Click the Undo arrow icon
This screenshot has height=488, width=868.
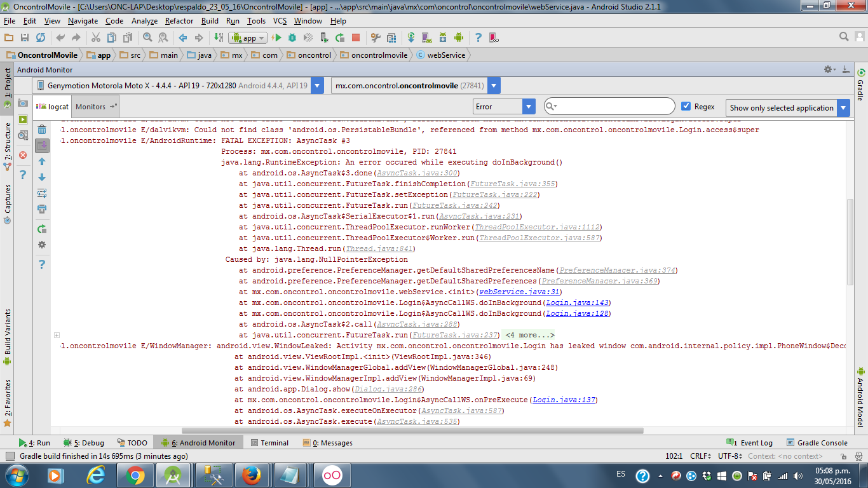coord(60,38)
